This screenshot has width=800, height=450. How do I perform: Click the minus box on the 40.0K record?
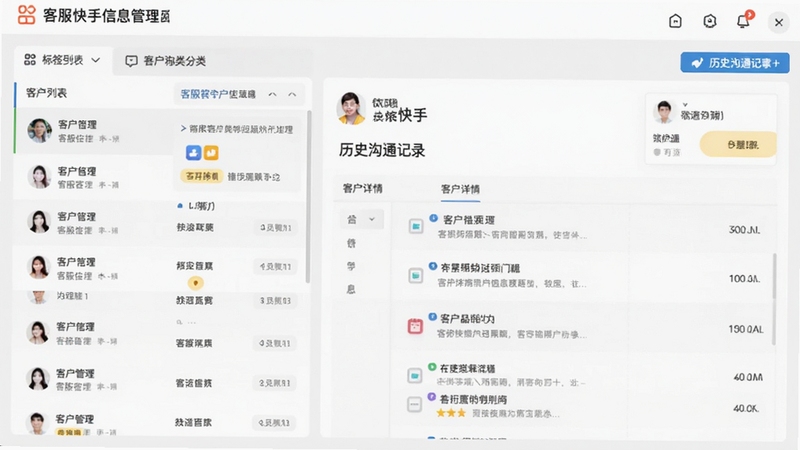tap(414, 405)
